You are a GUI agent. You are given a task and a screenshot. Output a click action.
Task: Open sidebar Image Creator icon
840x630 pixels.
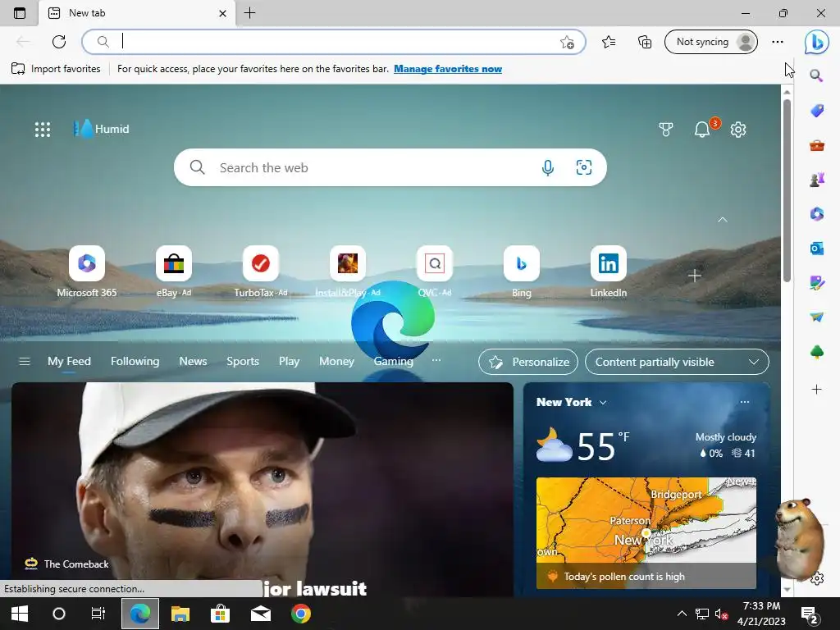tap(816, 283)
